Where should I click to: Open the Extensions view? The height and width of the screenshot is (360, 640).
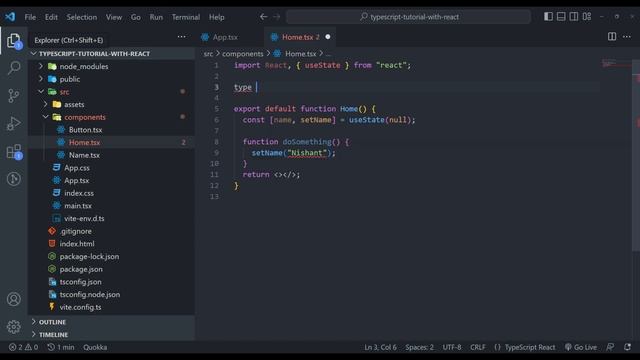[13, 151]
